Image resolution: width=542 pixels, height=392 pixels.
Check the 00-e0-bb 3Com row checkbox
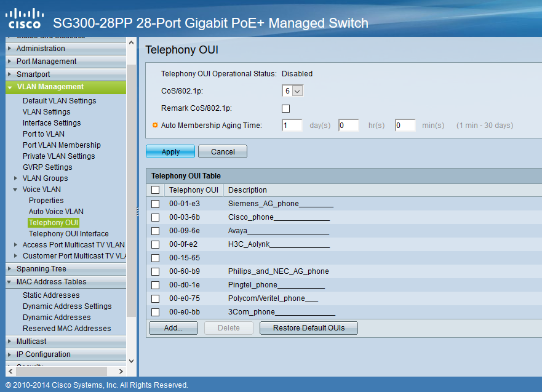(156, 312)
